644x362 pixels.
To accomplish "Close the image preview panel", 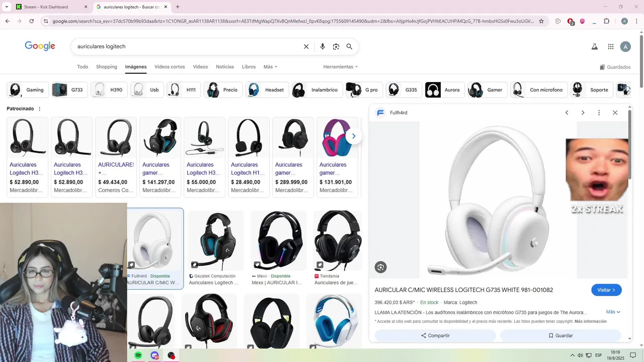I will pyautogui.click(x=615, y=113).
